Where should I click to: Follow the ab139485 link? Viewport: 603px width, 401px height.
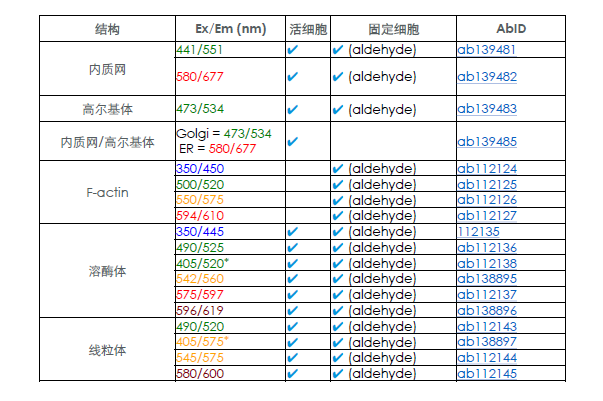486,141
